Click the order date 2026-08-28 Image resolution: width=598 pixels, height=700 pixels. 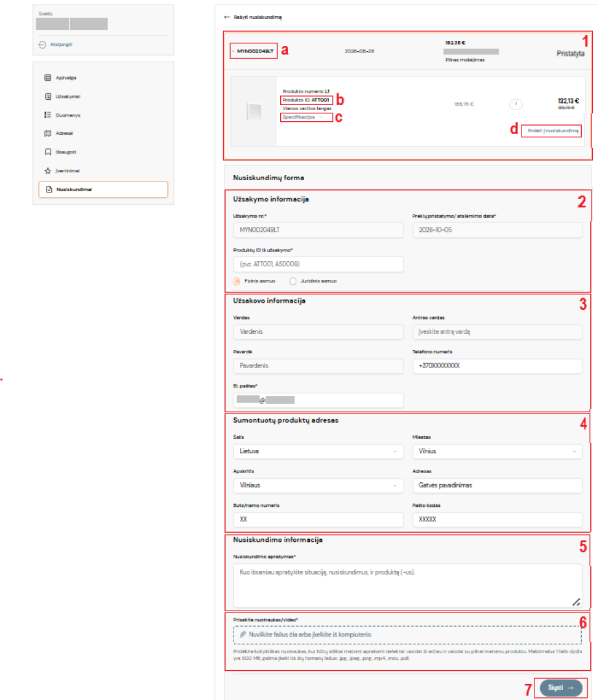[x=359, y=51]
